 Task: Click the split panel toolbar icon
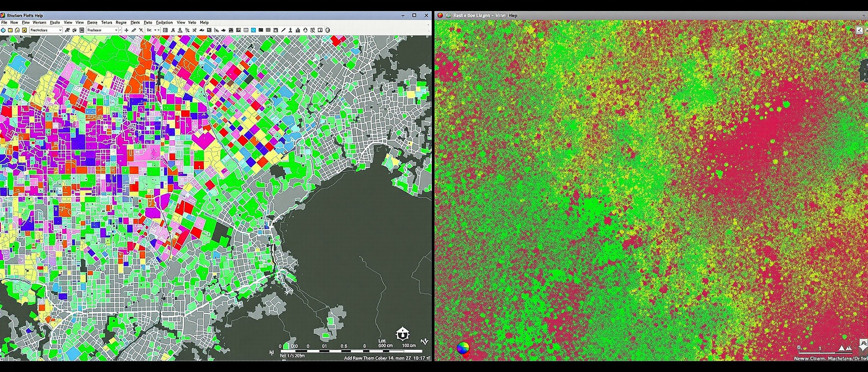click(x=320, y=30)
